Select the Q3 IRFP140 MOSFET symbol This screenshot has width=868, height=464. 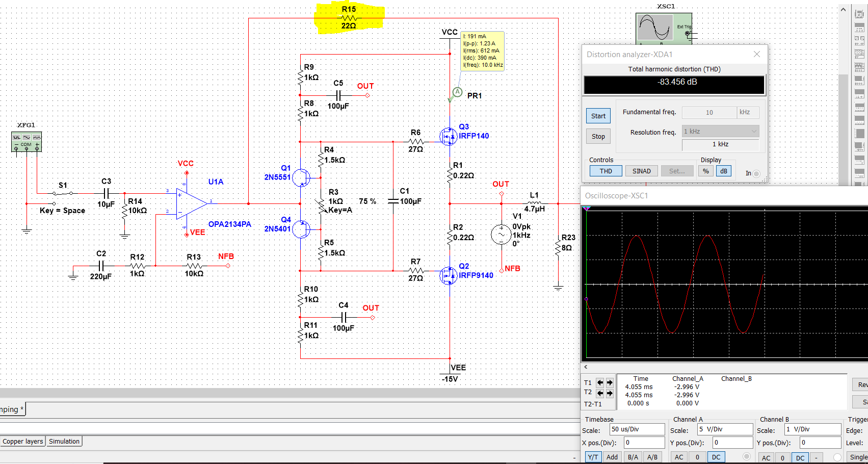tap(448, 136)
